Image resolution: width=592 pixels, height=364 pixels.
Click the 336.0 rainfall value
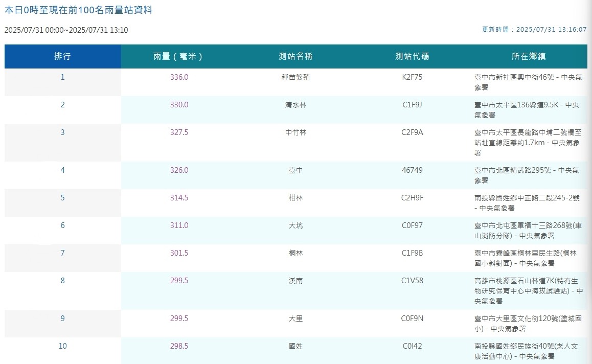pos(179,77)
